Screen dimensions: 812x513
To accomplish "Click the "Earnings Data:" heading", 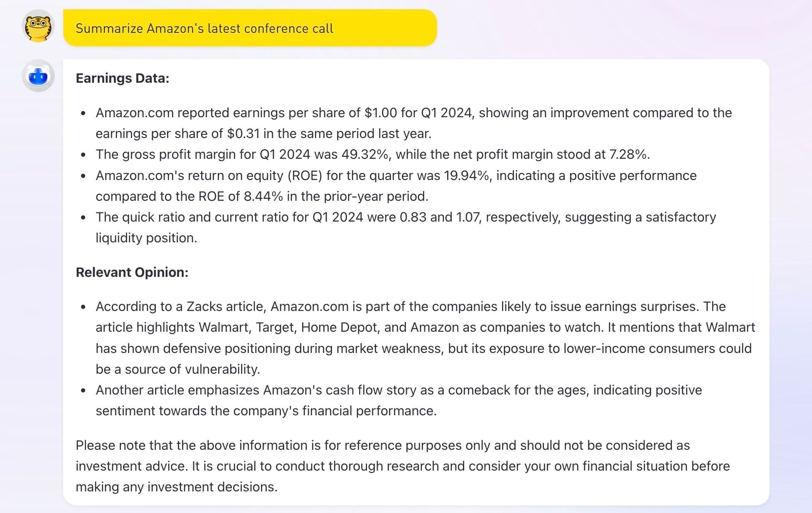I will tap(123, 78).
